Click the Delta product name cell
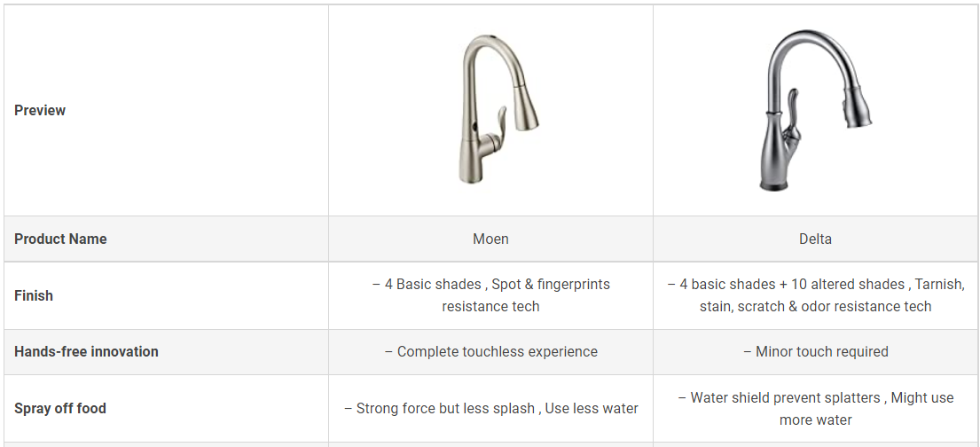The height and width of the screenshot is (447, 980). pos(815,239)
